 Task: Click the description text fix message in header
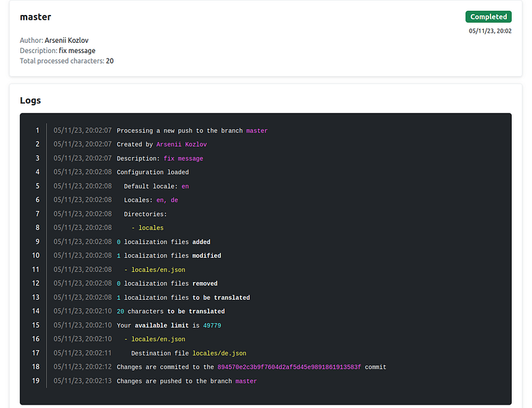click(77, 50)
